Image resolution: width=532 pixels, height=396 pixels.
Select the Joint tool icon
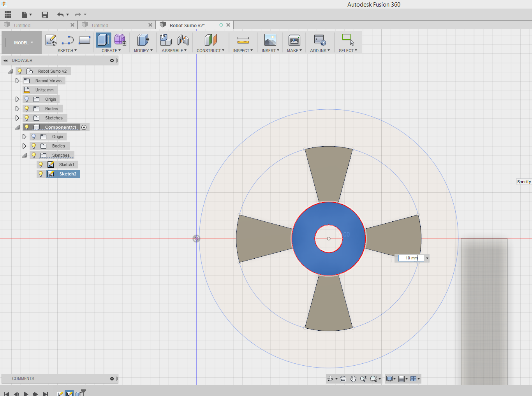pos(183,40)
